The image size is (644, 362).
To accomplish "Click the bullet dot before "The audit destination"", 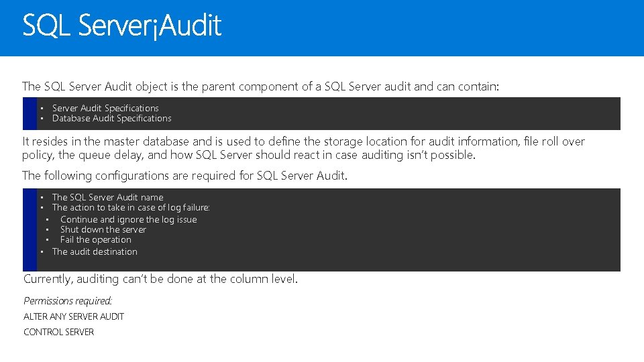I will coord(41,251).
